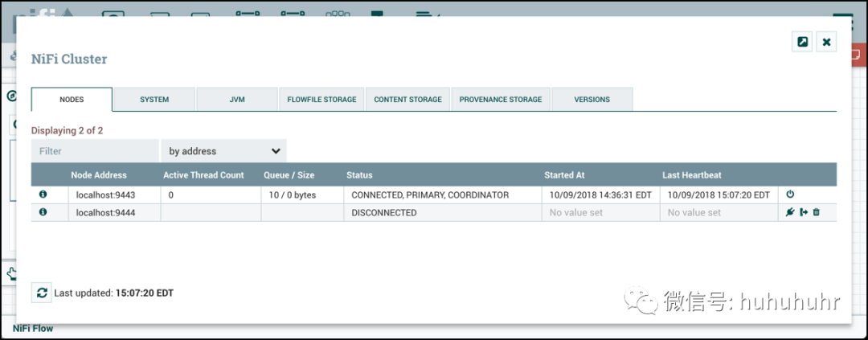
Task: Sort by Queue / Size column
Action: (x=289, y=175)
